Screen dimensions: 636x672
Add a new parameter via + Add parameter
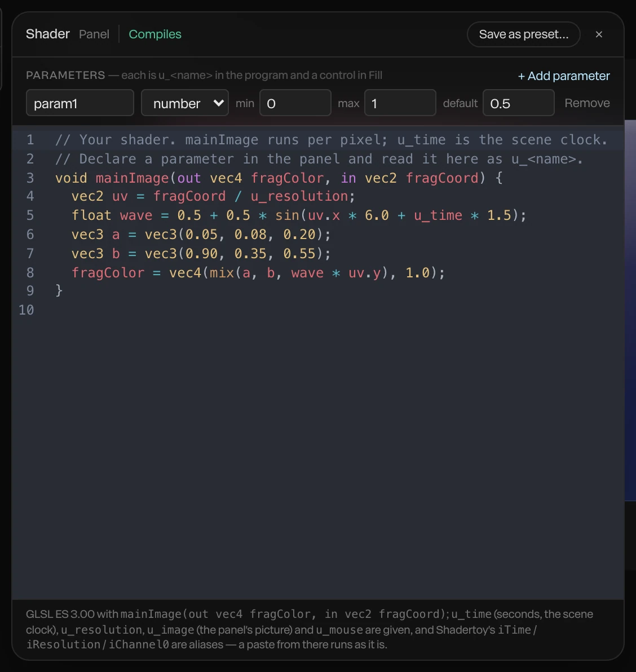[564, 76]
